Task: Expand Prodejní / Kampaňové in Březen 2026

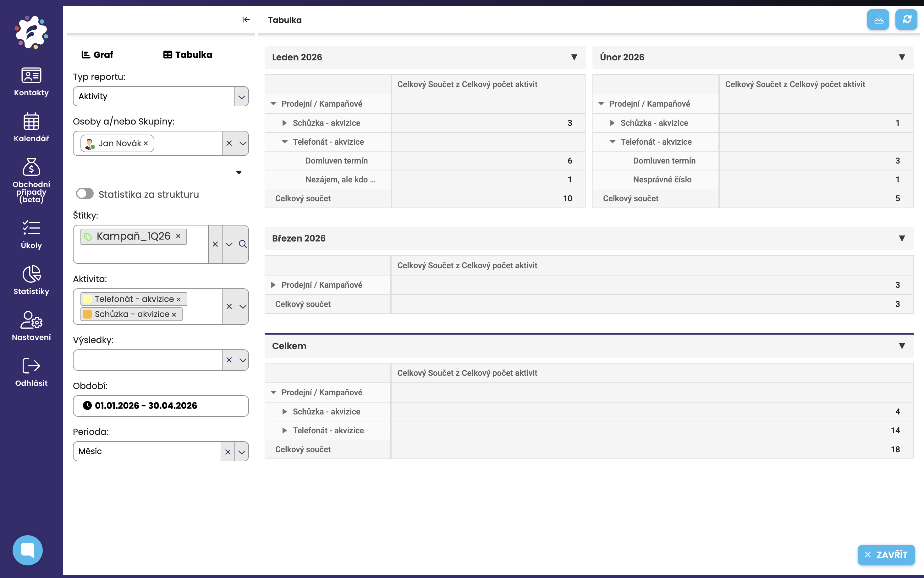Action: [273, 285]
